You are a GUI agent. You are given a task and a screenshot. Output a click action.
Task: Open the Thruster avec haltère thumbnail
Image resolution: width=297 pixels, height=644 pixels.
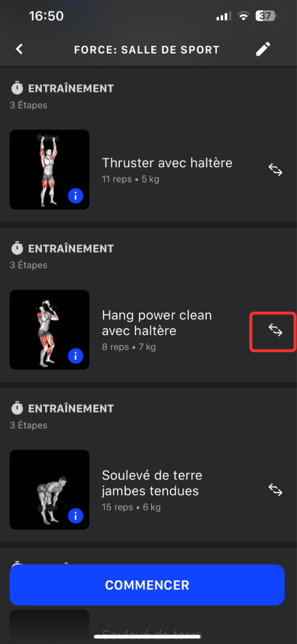pyautogui.click(x=50, y=170)
